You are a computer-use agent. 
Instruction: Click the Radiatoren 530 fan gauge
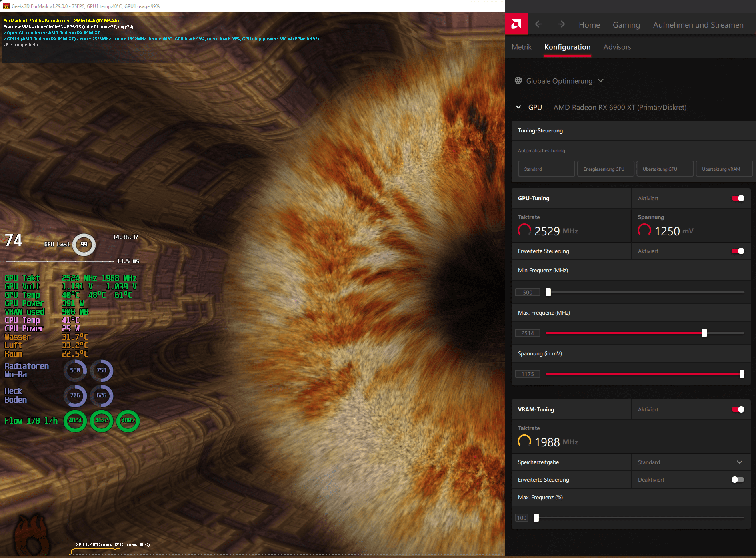click(x=75, y=370)
